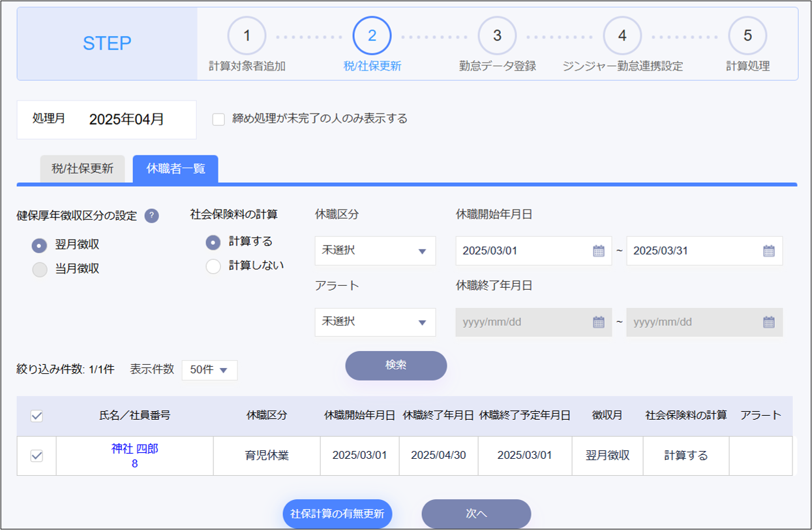Jump to step 3 勤怠データ登録

[498, 37]
